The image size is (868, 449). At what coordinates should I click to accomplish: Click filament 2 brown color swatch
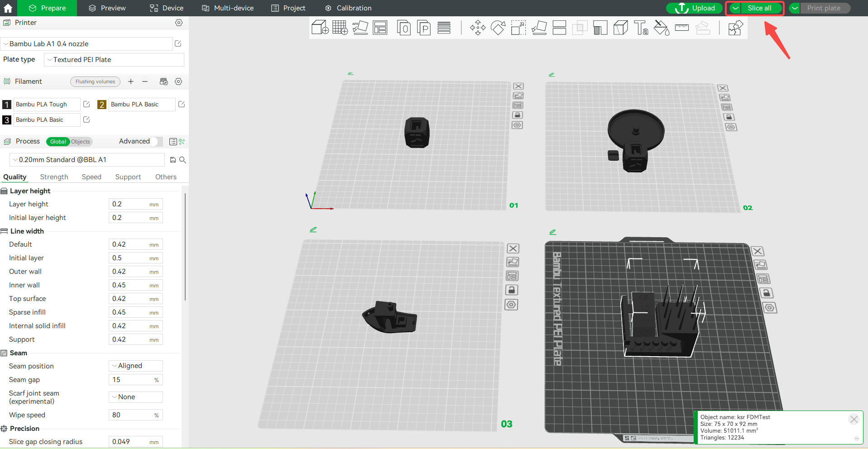pyautogui.click(x=102, y=105)
